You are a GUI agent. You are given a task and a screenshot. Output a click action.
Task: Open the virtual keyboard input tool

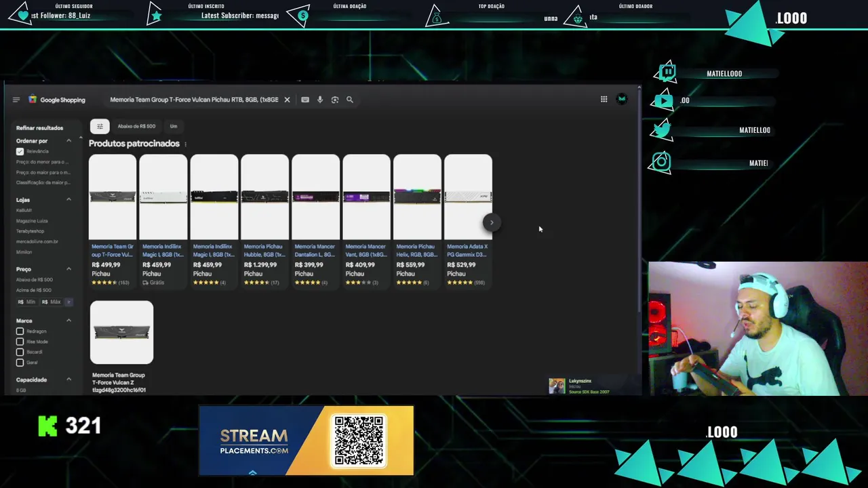(x=305, y=100)
